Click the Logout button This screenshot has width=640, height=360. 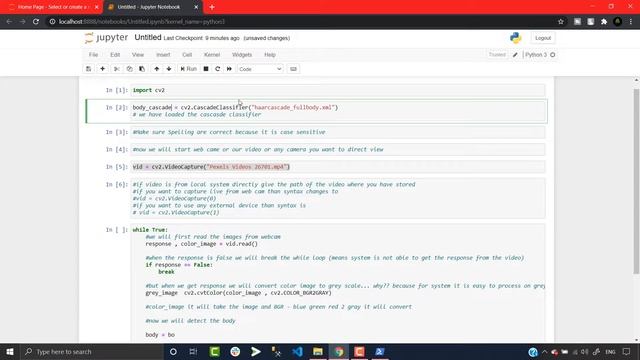[543, 38]
